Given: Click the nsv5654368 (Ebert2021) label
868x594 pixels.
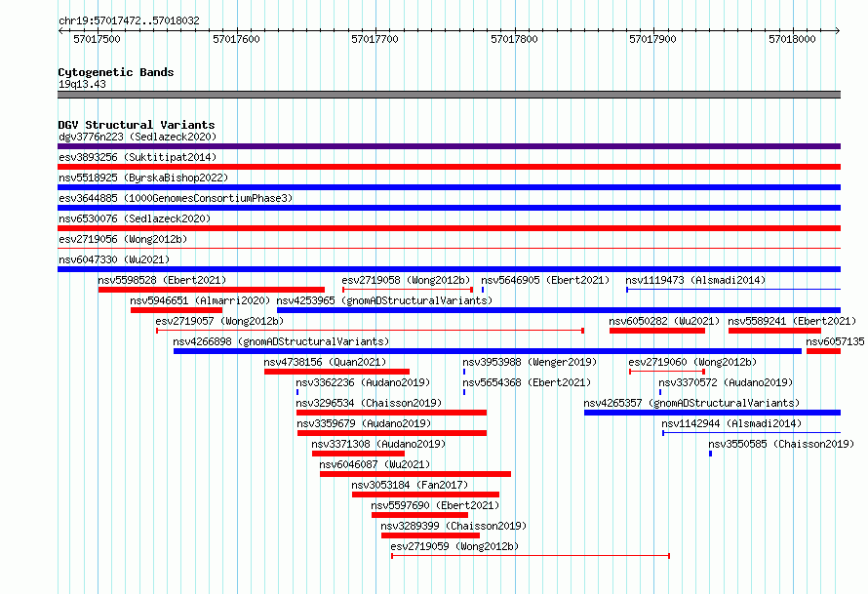Looking at the screenshot, I should [527, 382].
